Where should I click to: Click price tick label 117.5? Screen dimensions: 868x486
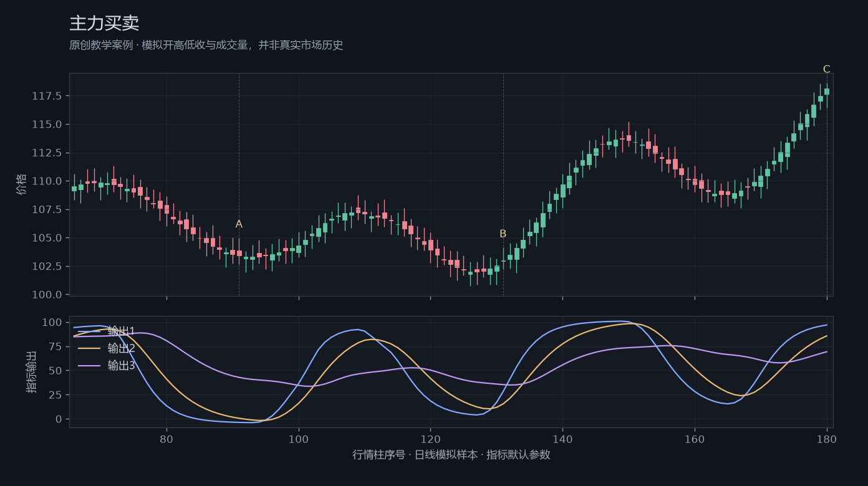tap(47, 96)
